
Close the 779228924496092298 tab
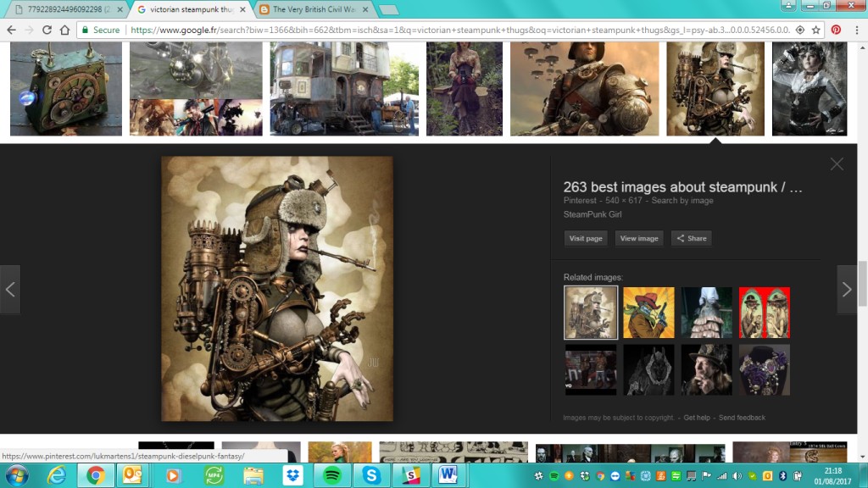coord(120,9)
